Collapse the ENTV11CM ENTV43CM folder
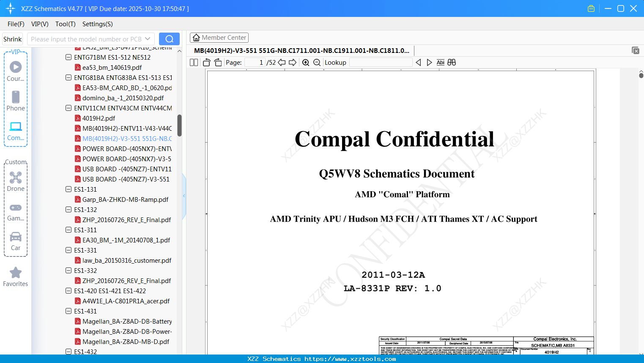 [x=69, y=108]
